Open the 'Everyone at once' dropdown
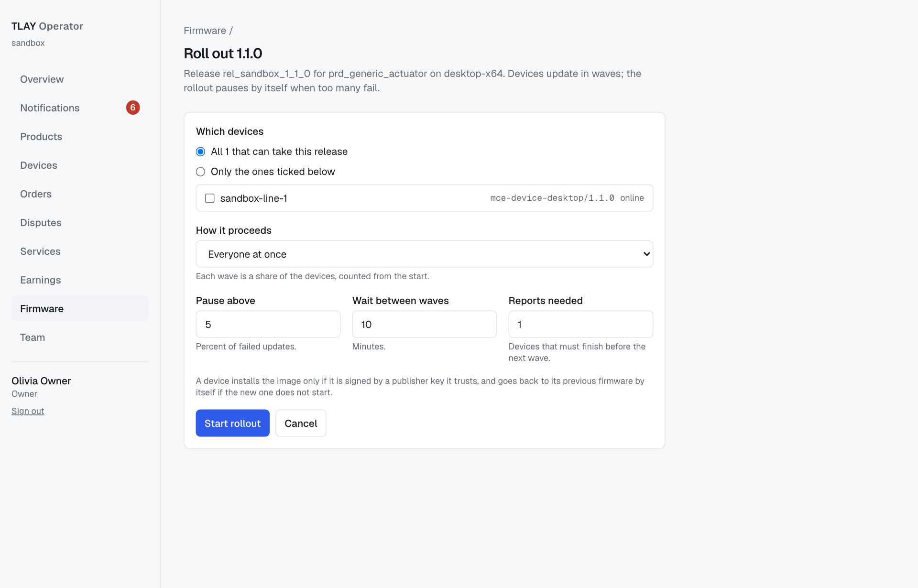This screenshot has width=918, height=588. point(425,254)
